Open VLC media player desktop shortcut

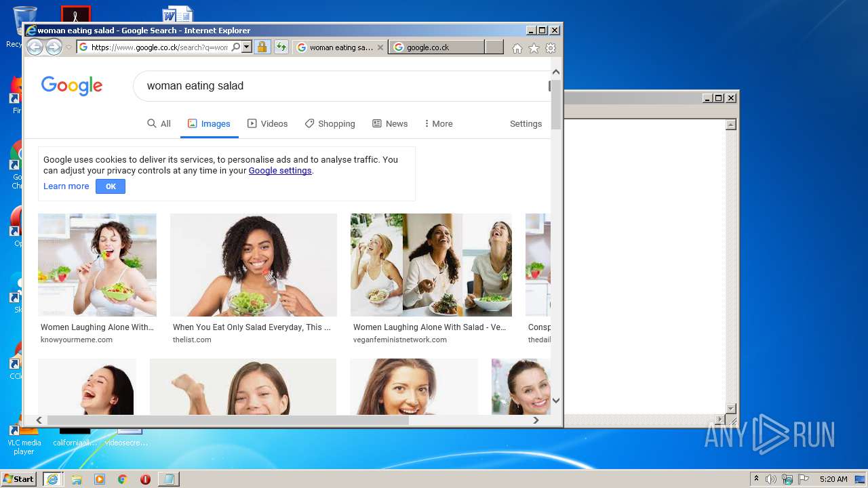pos(24,439)
